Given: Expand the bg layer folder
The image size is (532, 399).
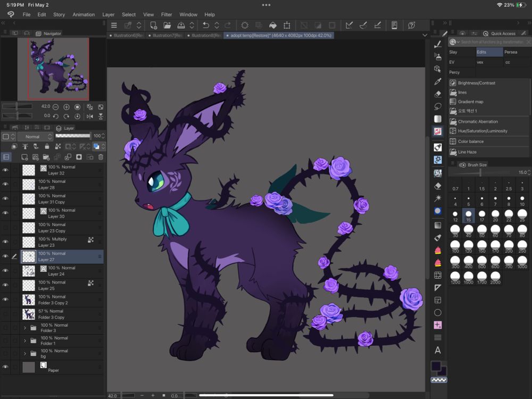Looking at the screenshot, I should pyautogui.click(x=25, y=354).
